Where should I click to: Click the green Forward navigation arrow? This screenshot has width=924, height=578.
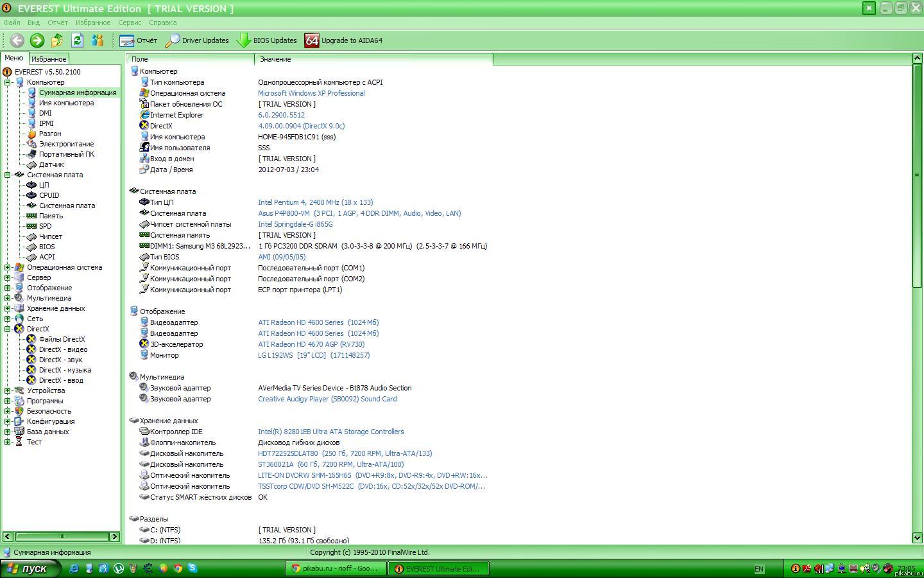(37, 40)
